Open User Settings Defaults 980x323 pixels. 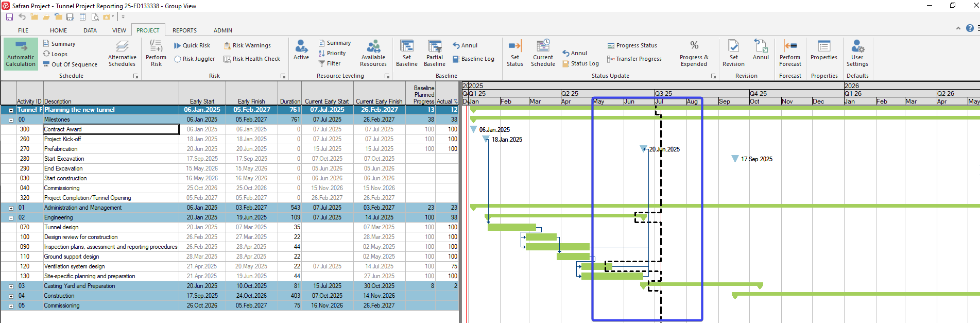click(857, 54)
